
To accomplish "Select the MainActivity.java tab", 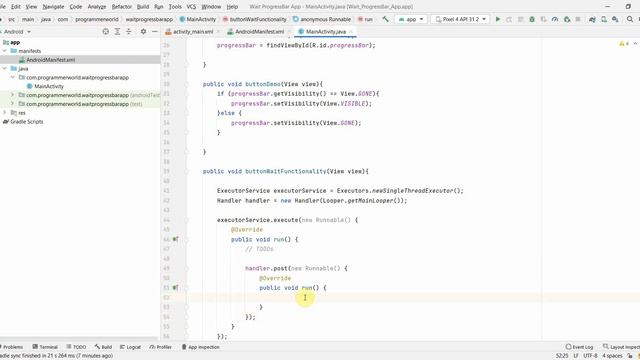I will (326, 31).
